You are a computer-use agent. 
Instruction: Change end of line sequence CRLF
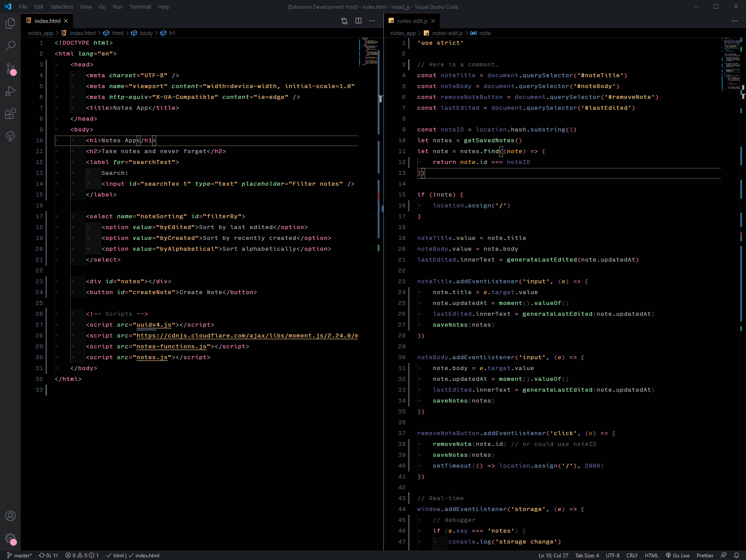click(x=632, y=555)
